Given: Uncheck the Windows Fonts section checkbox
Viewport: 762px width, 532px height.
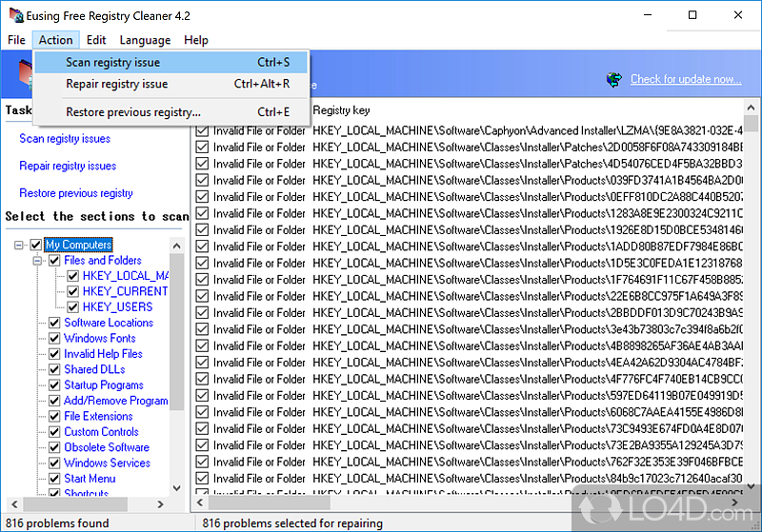Looking at the screenshot, I should (x=55, y=338).
